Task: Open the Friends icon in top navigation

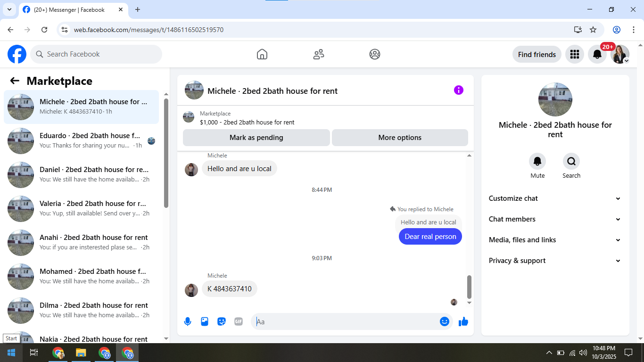Action: (319, 54)
